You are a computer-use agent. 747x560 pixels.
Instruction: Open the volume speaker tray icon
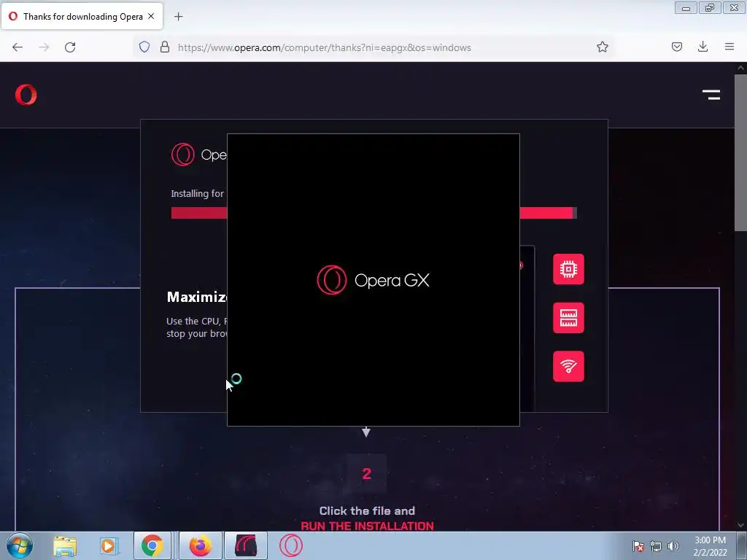pos(673,546)
